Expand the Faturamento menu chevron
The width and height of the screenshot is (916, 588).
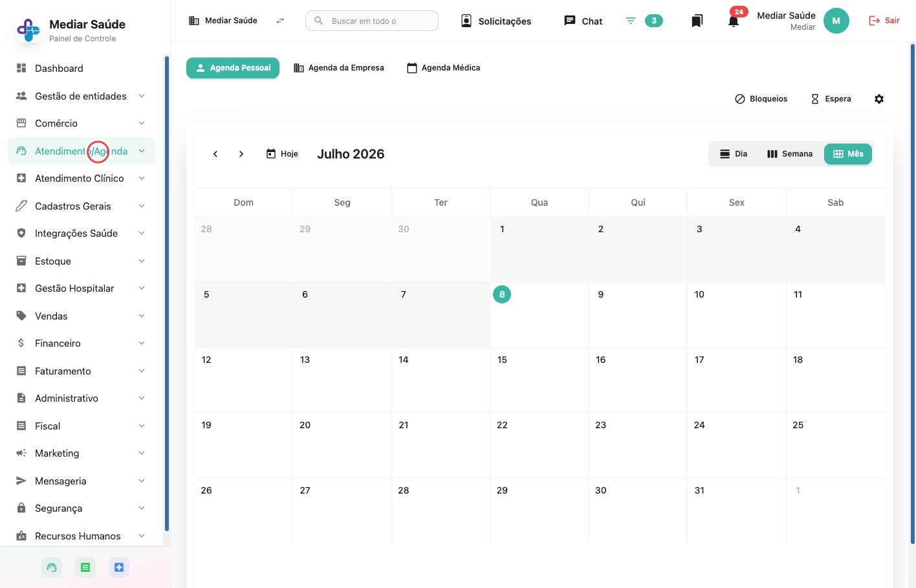coord(142,371)
